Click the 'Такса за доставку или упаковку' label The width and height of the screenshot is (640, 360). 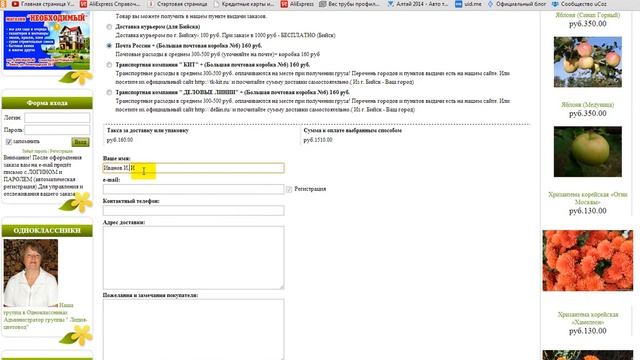(148, 131)
